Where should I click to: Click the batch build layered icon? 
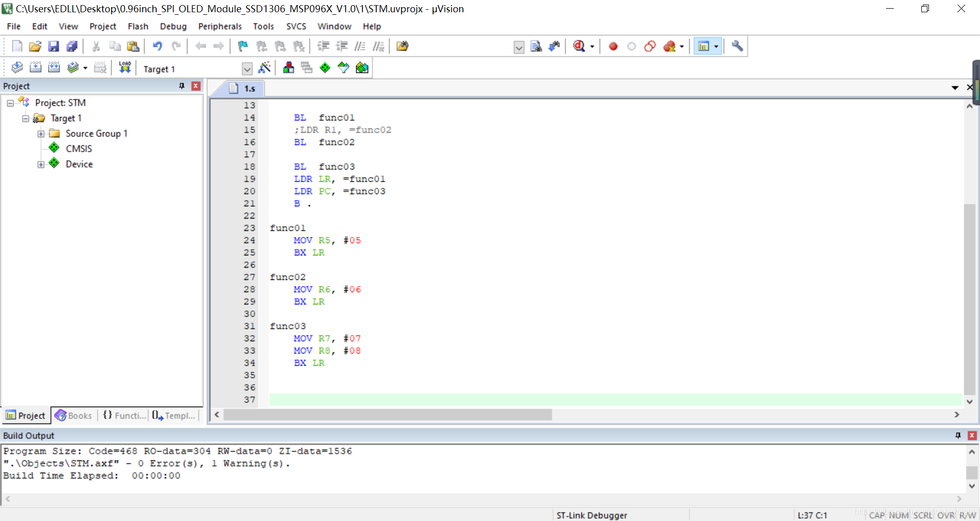(x=73, y=67)
